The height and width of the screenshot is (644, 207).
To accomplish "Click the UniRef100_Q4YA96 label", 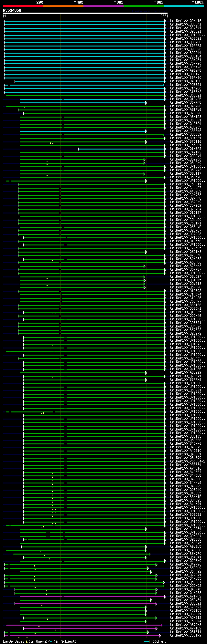I will click(186, 565).
